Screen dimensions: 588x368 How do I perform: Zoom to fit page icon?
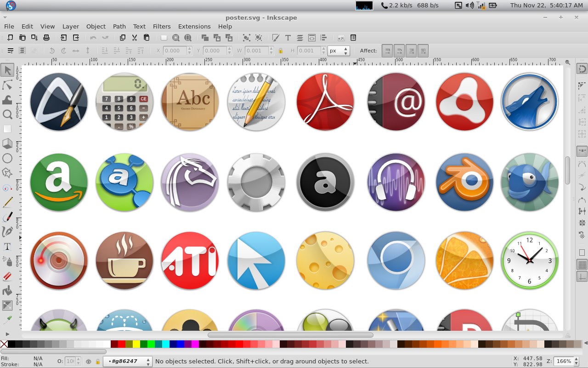pyautogui.click(x=188, y=38)
